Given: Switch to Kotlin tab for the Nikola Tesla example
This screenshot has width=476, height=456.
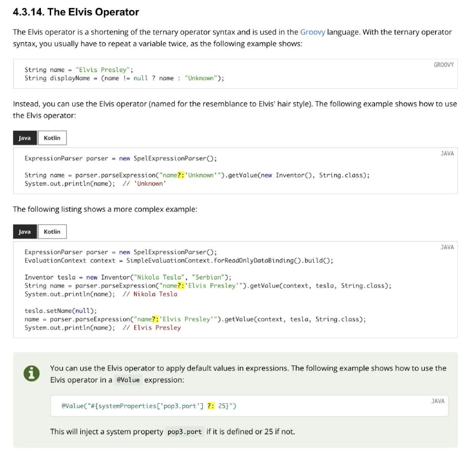Looking at the screenshot, I should 52,232.
